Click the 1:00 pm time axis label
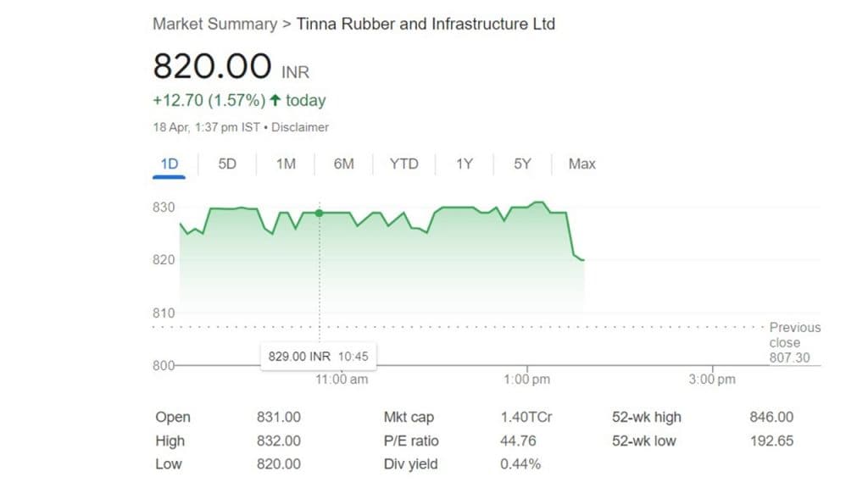 (x=526, y=380)
